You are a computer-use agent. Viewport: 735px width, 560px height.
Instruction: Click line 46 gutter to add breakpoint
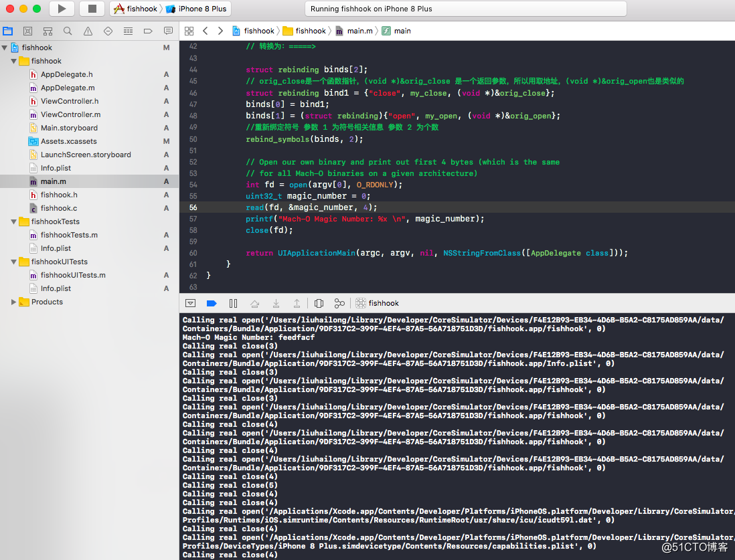(x=193, y=93)
